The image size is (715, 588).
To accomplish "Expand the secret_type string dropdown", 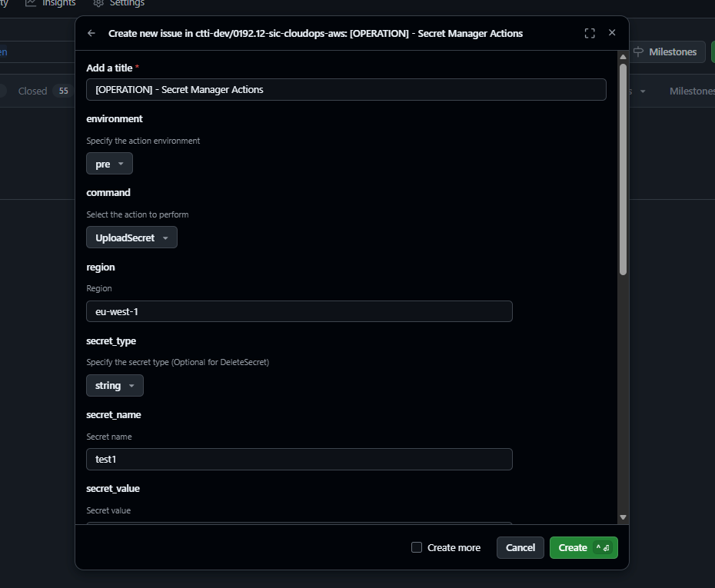I will click(115, 386).
